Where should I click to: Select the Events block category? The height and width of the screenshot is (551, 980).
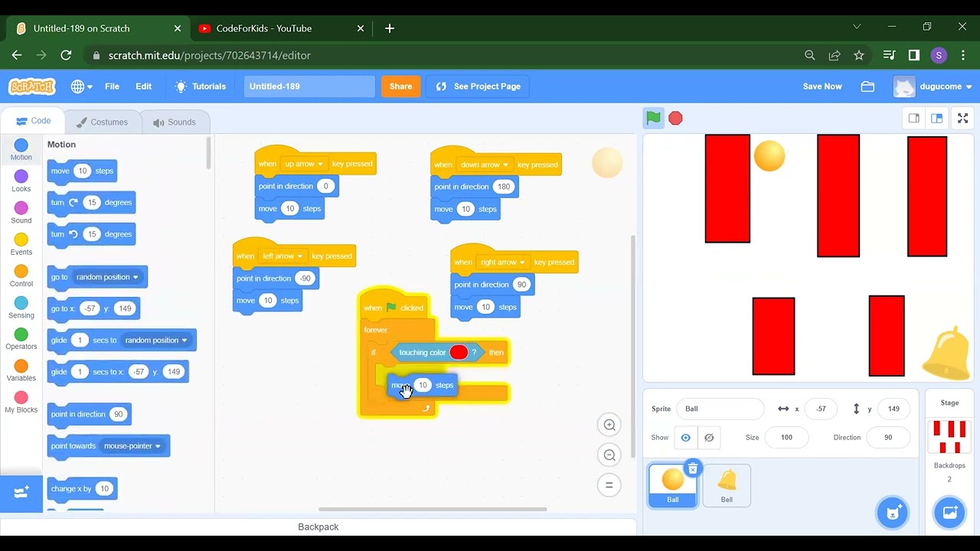point(21,245)
